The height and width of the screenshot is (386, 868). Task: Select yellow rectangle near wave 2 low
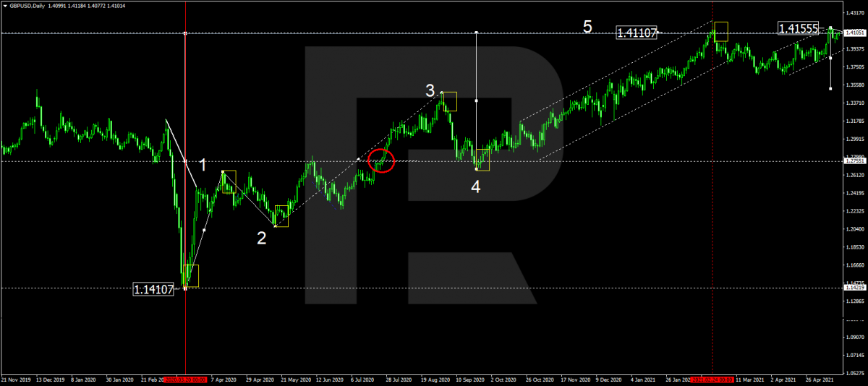pos(281,216)
